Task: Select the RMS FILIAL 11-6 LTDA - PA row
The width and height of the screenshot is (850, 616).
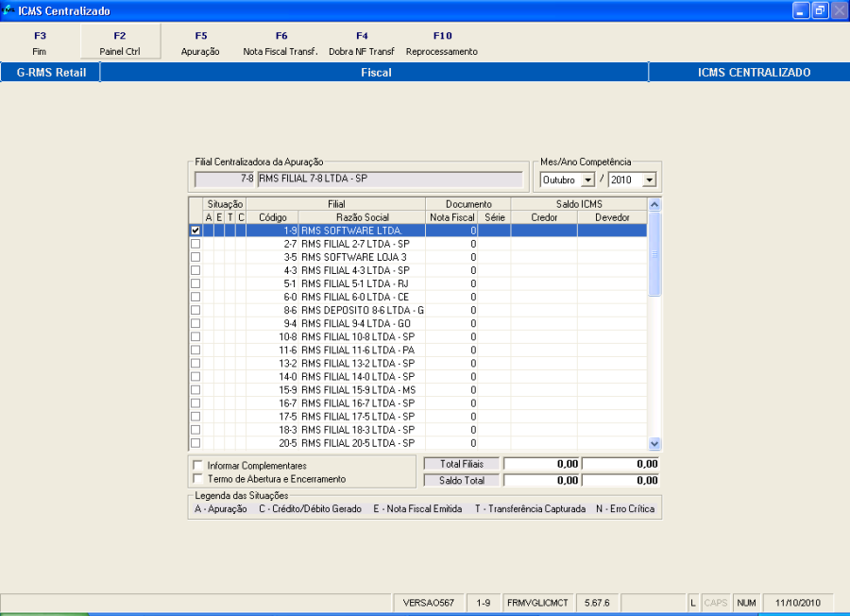Action: click(x=418, y=351)
